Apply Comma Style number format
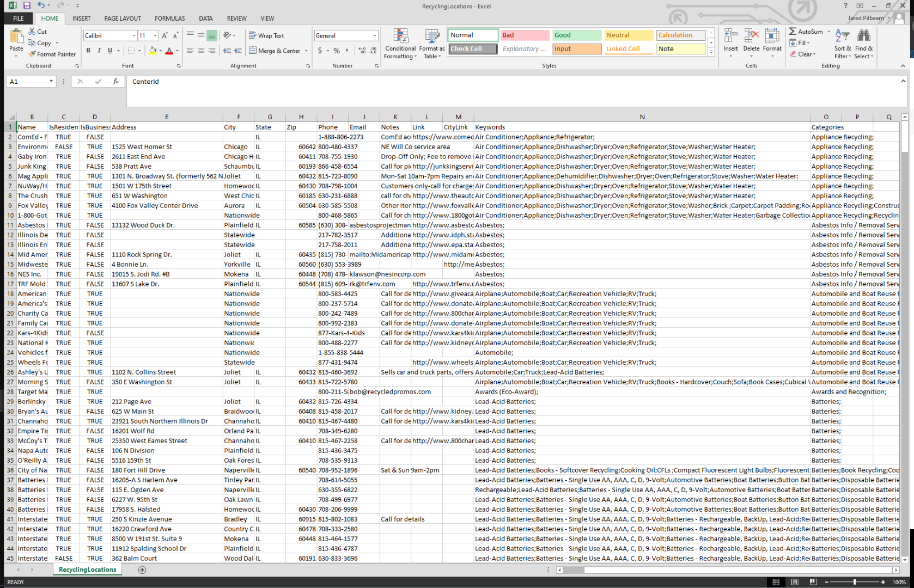This screenshot has height=588, width=914. (x=346, y=51)
